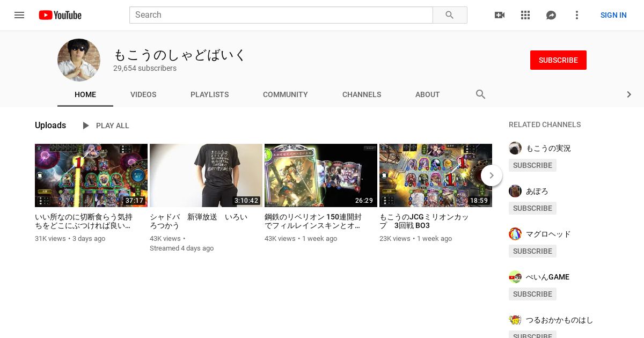Show next tabs with right chevron
The image size is (644, 338).
point(629,94)
